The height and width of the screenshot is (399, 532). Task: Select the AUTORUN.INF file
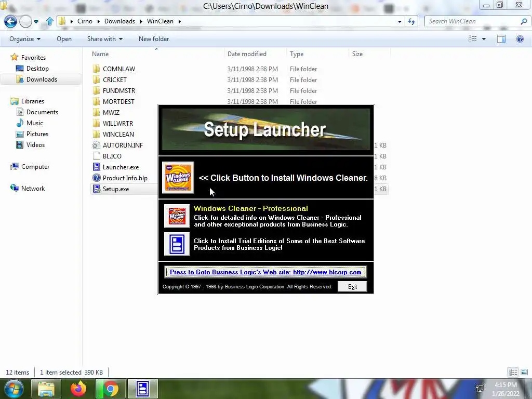[x=123, y=145]
